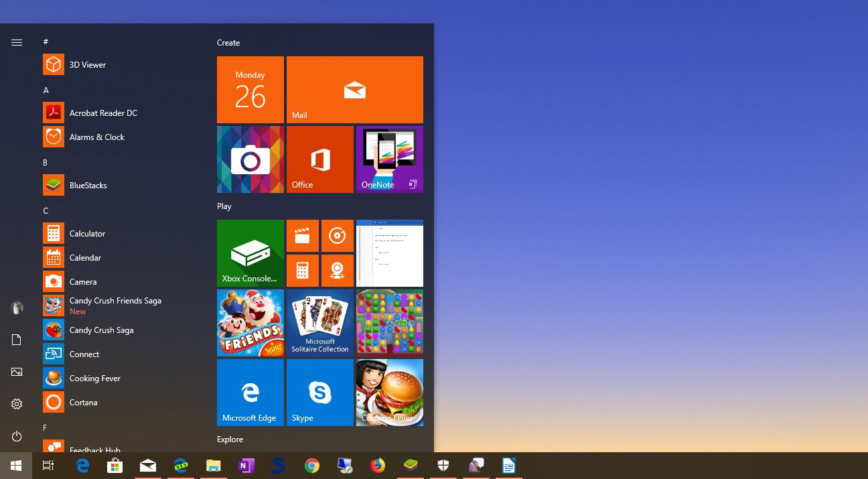Launch the Xbox Console tile
Image resolution: width=868 pixels, height=479 pixels.
click(250, 253)
